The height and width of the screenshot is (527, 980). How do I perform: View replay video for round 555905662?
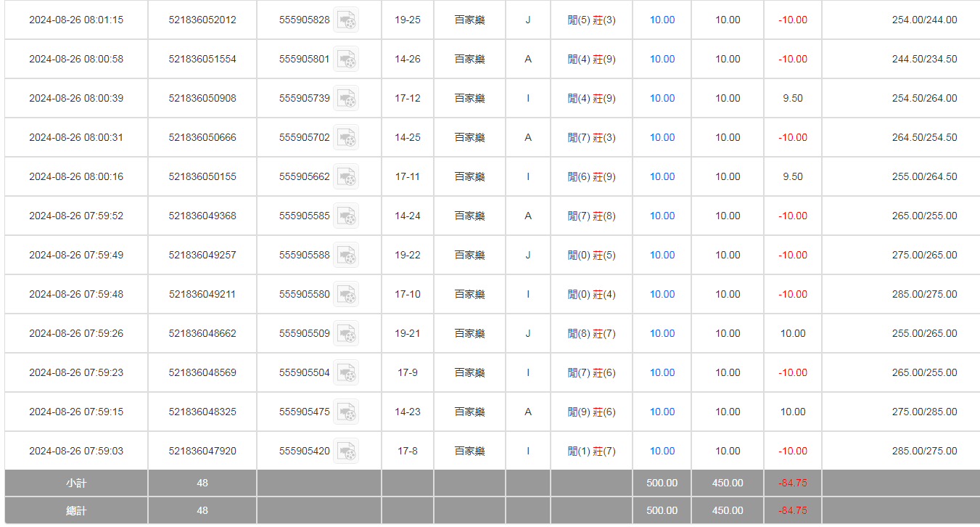pos(346,177)
